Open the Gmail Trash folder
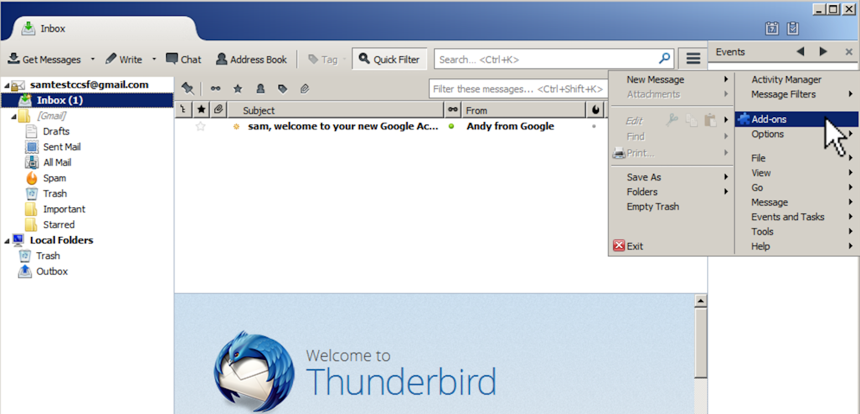 (x=55, y=194)
